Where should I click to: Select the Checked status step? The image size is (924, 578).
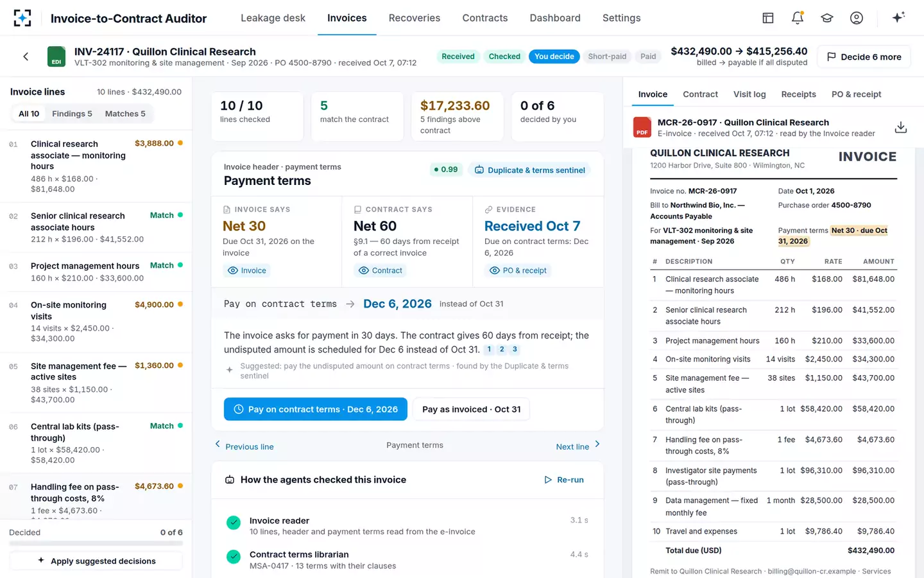[504, 57]
